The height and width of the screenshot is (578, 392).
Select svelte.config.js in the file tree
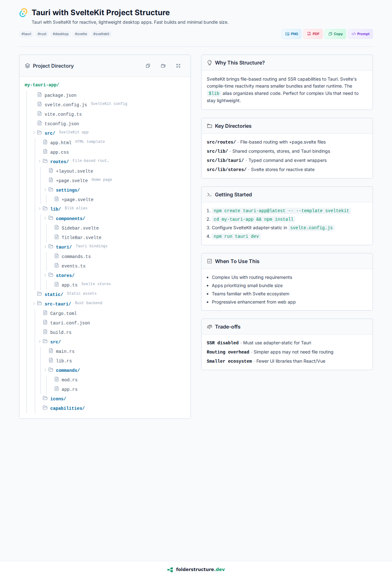point(66,105)
